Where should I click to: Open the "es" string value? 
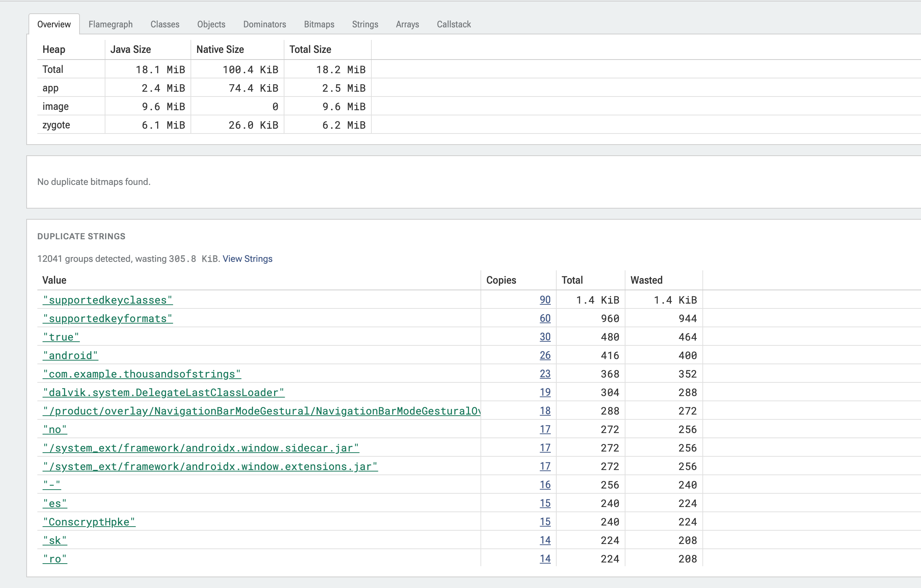coord(55,504)
